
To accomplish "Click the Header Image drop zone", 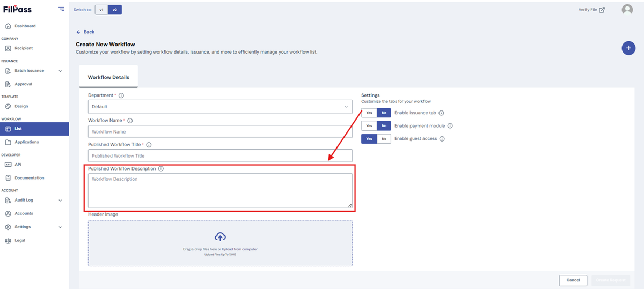I will (220, 243).
